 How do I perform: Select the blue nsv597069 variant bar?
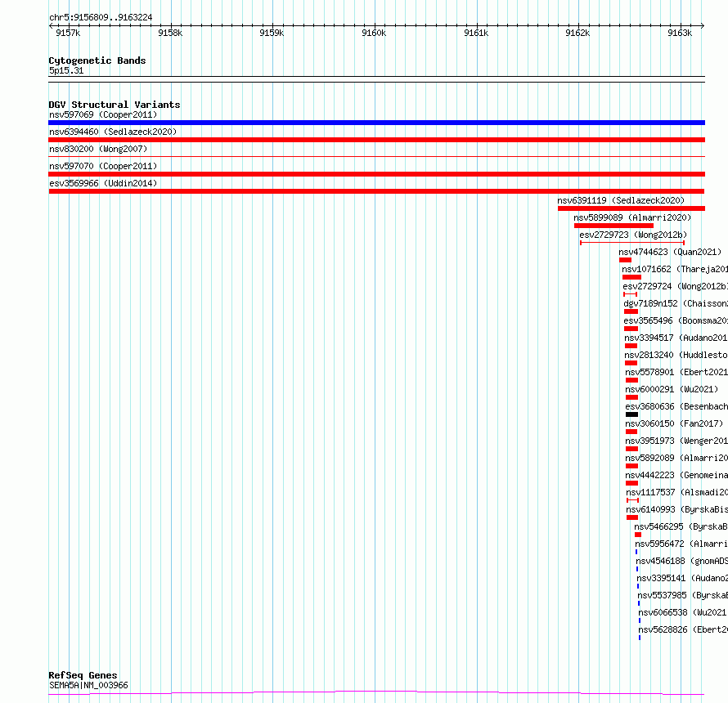click(x=376, y=123)
